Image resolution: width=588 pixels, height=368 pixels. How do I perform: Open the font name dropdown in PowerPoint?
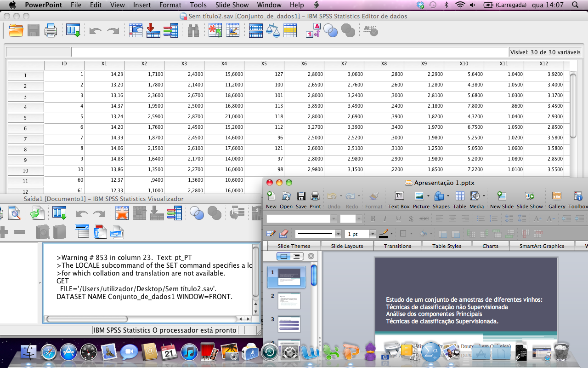[x=334, y=219]
